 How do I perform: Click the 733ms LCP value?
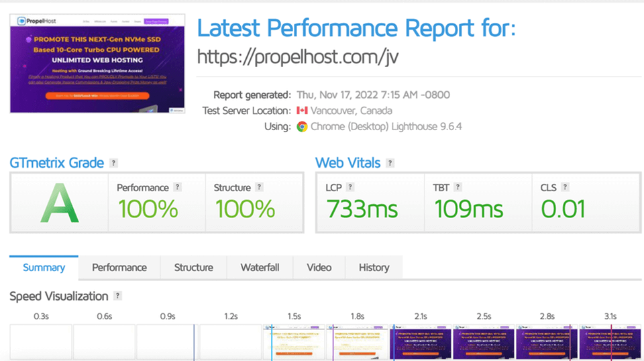tap(362, 209)
